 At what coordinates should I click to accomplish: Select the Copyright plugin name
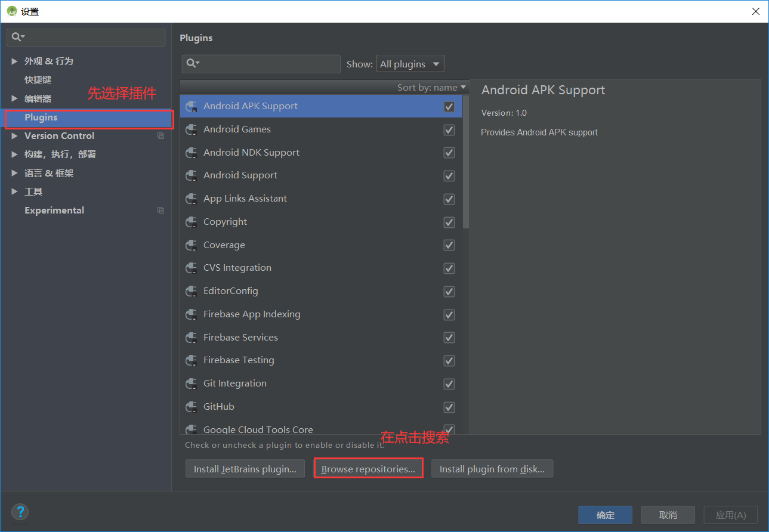[x=225, y=222]
